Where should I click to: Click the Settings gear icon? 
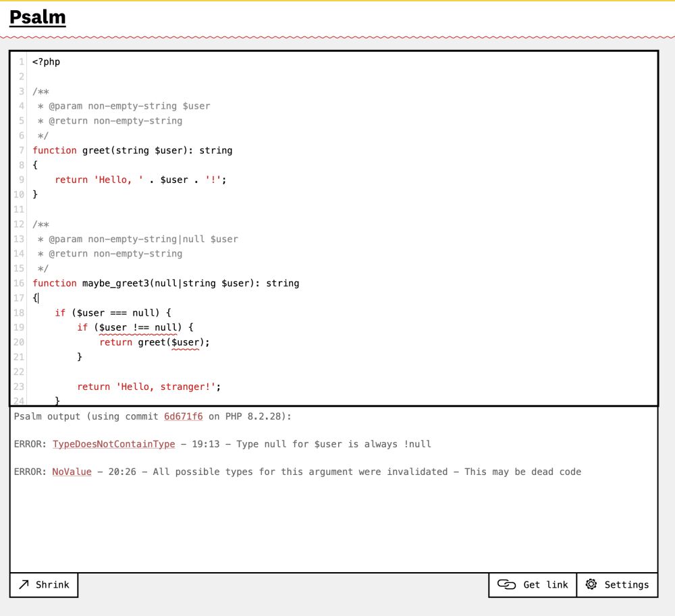[591, 584]
